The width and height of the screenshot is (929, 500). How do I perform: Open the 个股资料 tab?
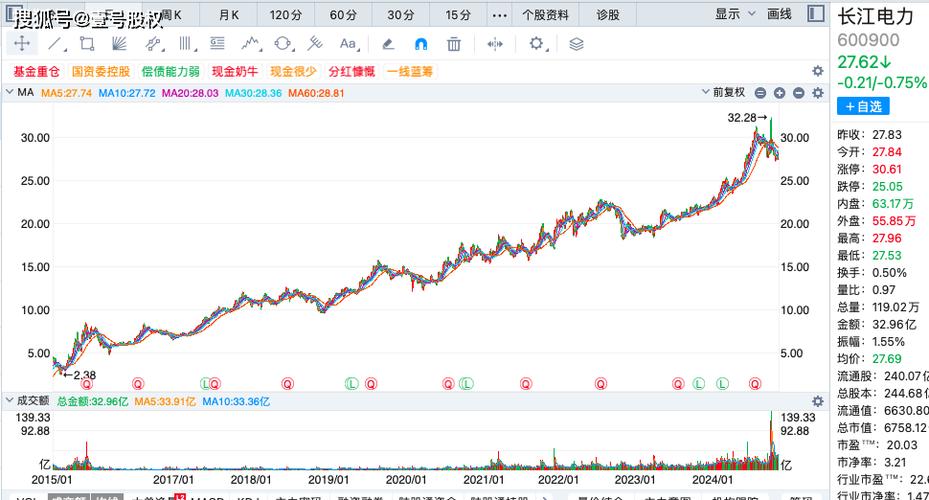tap(545, 15)
